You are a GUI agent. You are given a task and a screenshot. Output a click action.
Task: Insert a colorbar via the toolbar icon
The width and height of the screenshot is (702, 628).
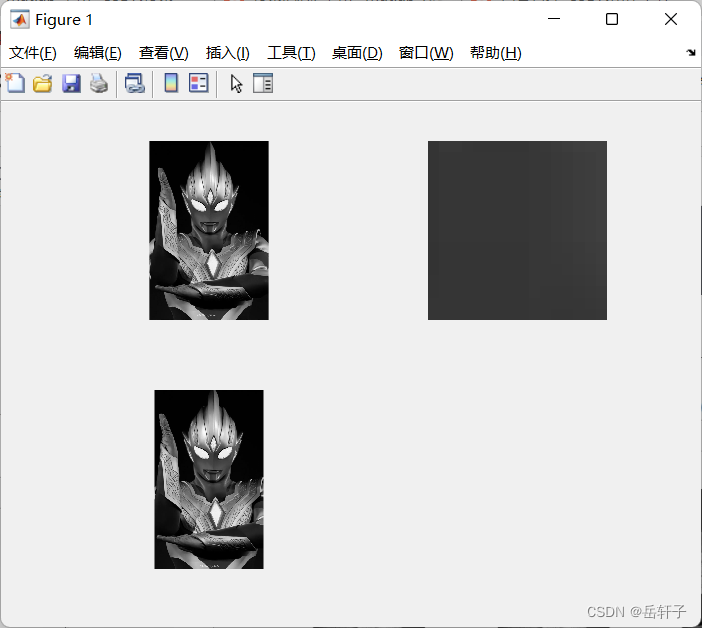(x=171, y=83)
